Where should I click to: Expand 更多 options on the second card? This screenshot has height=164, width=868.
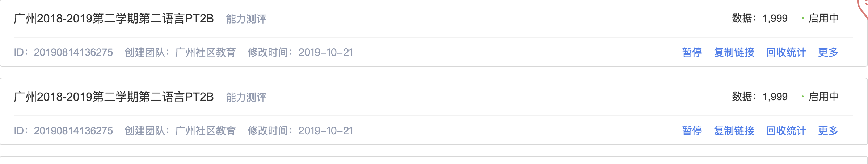point(828,131)
